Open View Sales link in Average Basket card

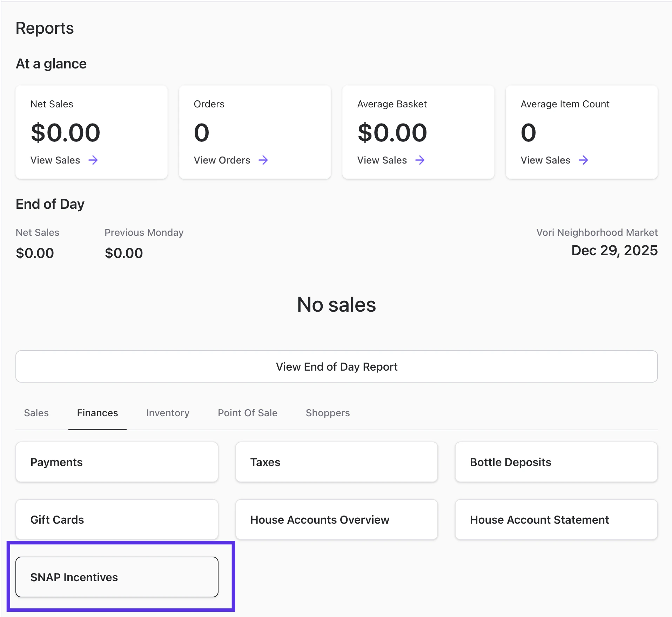tap(382, 160)
